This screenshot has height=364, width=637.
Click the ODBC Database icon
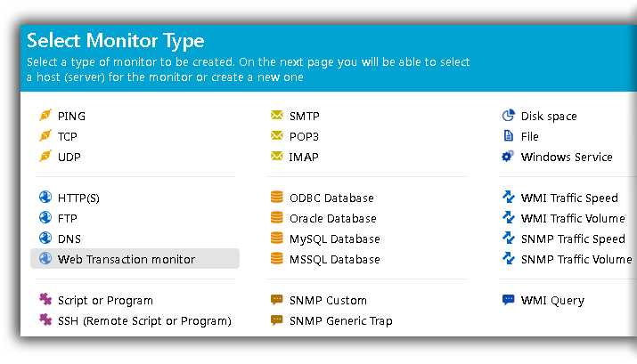point(277,198)
